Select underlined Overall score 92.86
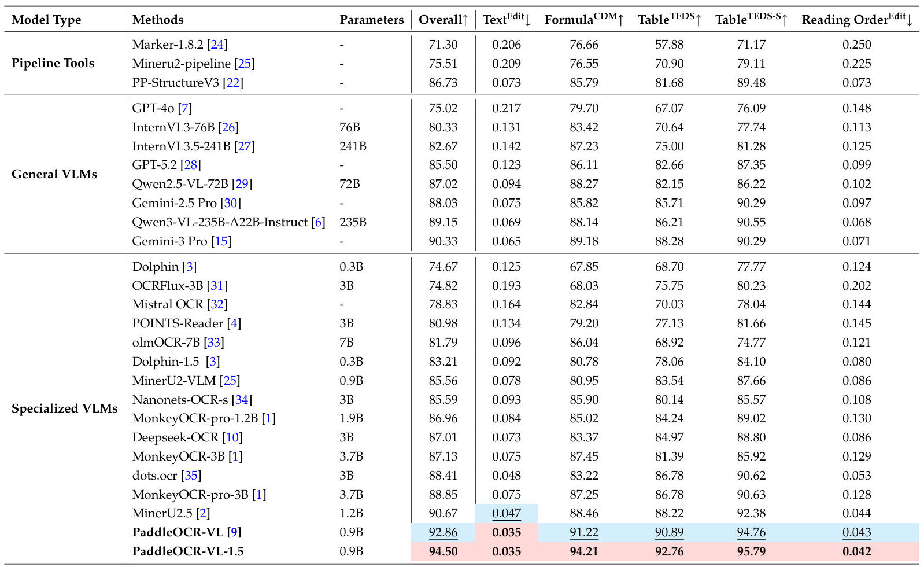Viewport: 924px width, 567px height. tap(443, 532)
